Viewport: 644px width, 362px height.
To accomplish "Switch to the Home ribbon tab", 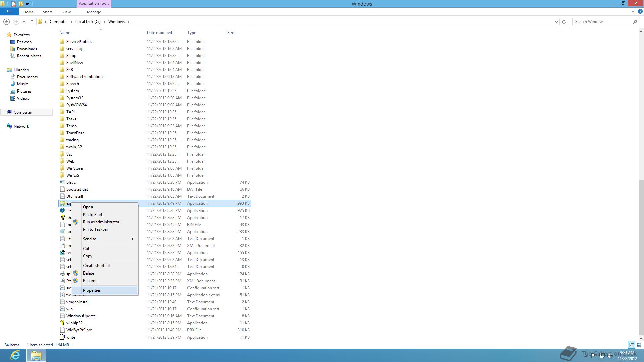I will click(29, 12).
